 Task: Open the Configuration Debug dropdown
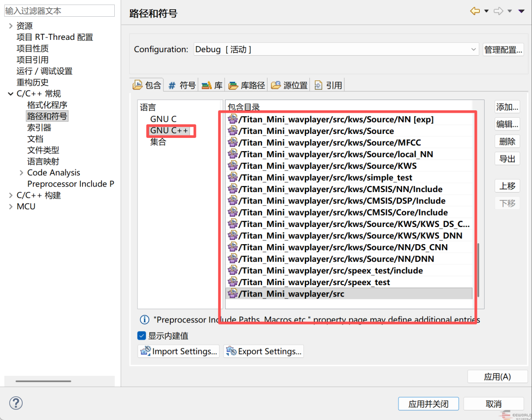pos(336,50)
